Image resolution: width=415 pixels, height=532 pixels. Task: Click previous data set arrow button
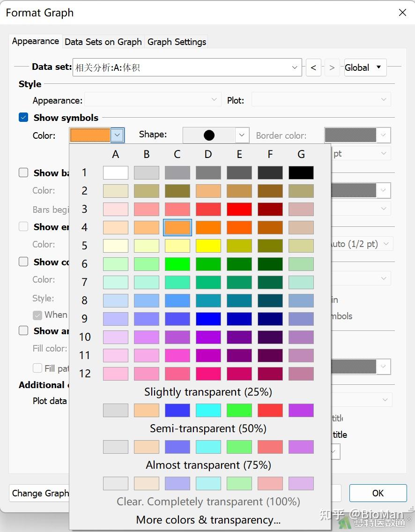313,67
